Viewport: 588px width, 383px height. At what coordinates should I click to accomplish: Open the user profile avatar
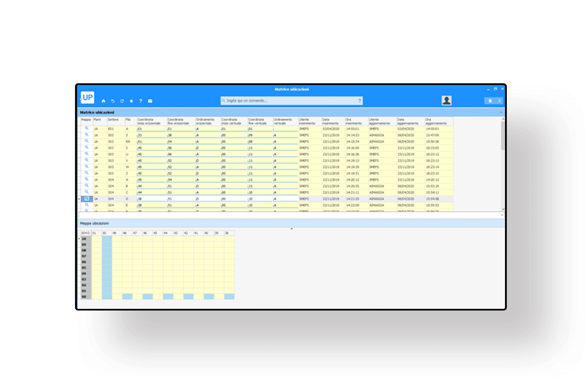(x=447, y=101)
